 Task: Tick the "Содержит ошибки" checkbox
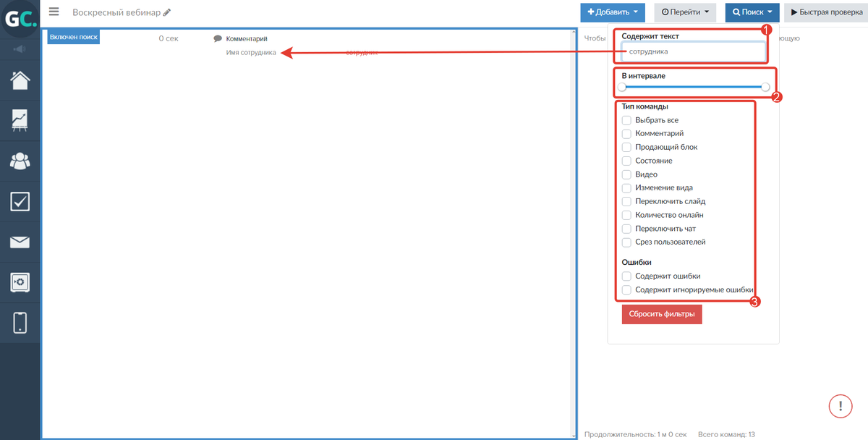tap(626, 276)
